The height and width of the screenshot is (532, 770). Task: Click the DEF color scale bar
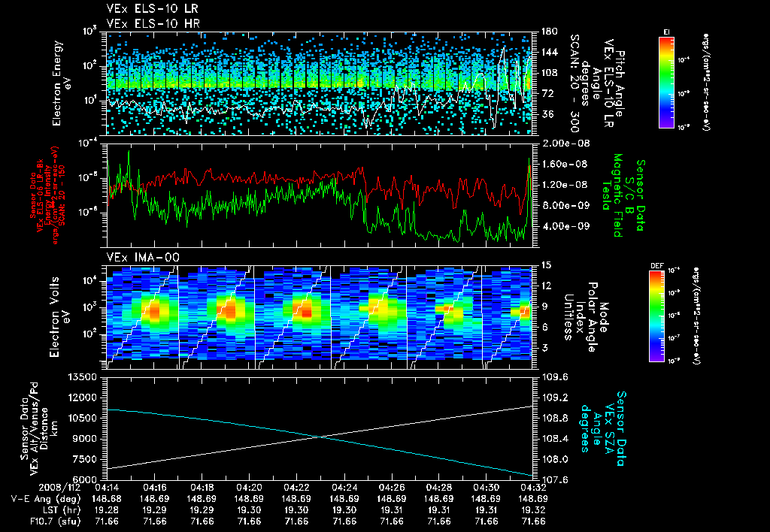657,316
